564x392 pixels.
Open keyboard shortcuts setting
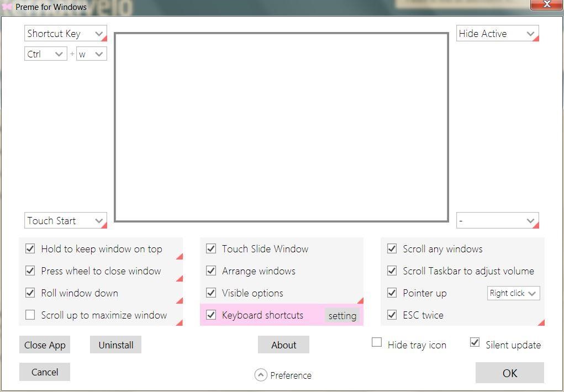click(x=342, y=315)
